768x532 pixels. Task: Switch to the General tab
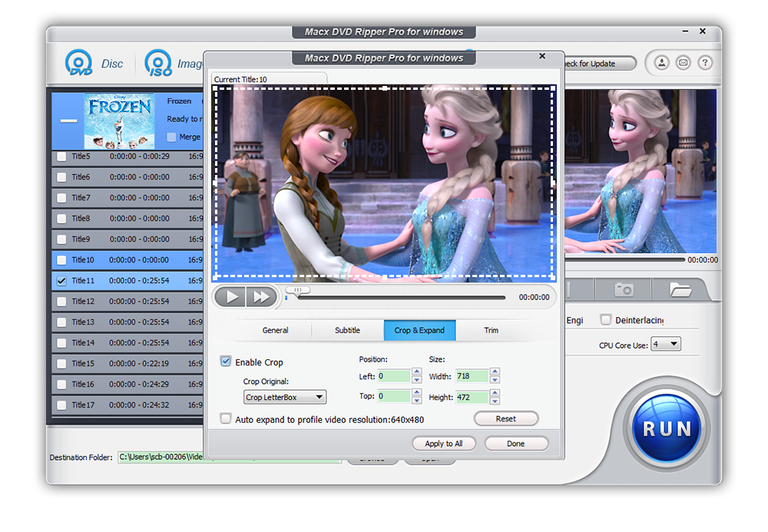[275, 330]
